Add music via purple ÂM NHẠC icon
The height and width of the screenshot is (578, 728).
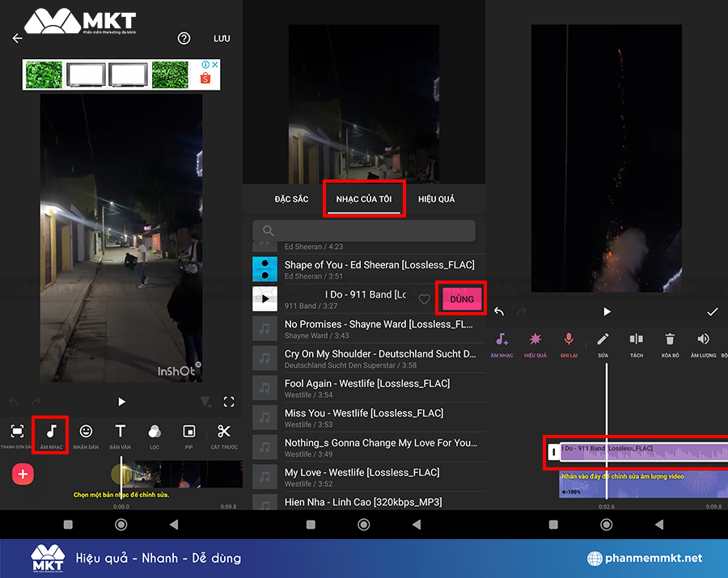[x=502, y=344]
